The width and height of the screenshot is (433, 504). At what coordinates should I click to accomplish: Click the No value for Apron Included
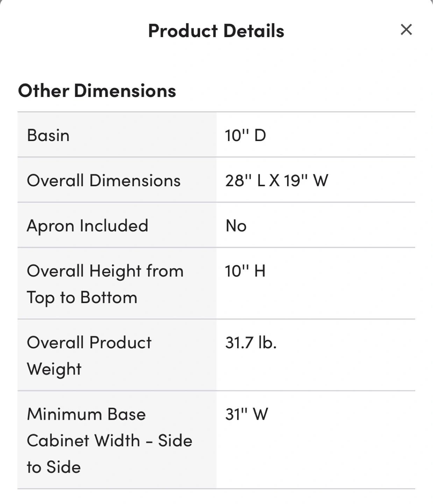click(236, 226)
